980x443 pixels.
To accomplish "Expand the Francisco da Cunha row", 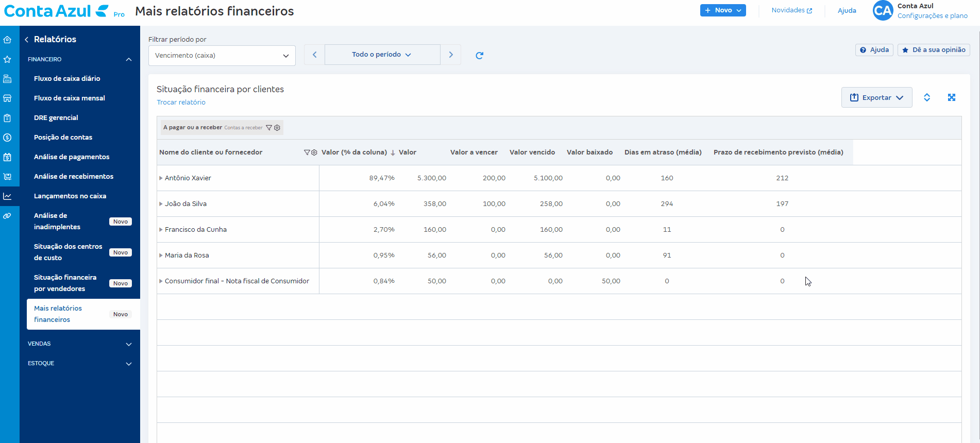I will coord(161,230).
